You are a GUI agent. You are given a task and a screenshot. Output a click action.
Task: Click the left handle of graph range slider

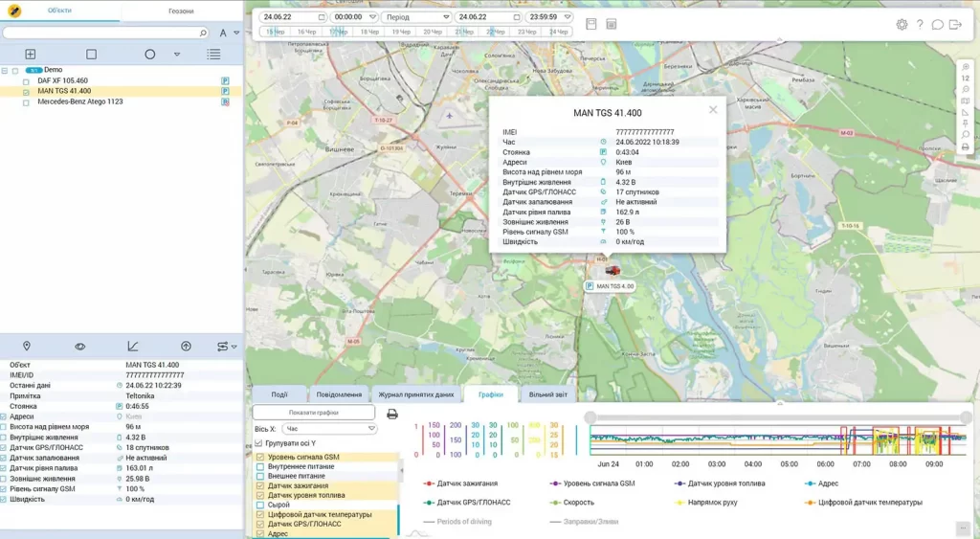point(590,417)
